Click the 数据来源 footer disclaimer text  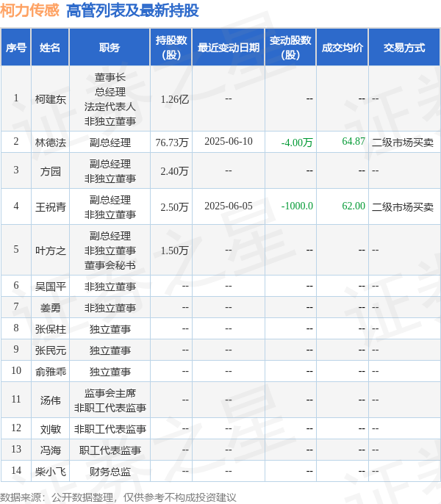(x=118, y=497)
